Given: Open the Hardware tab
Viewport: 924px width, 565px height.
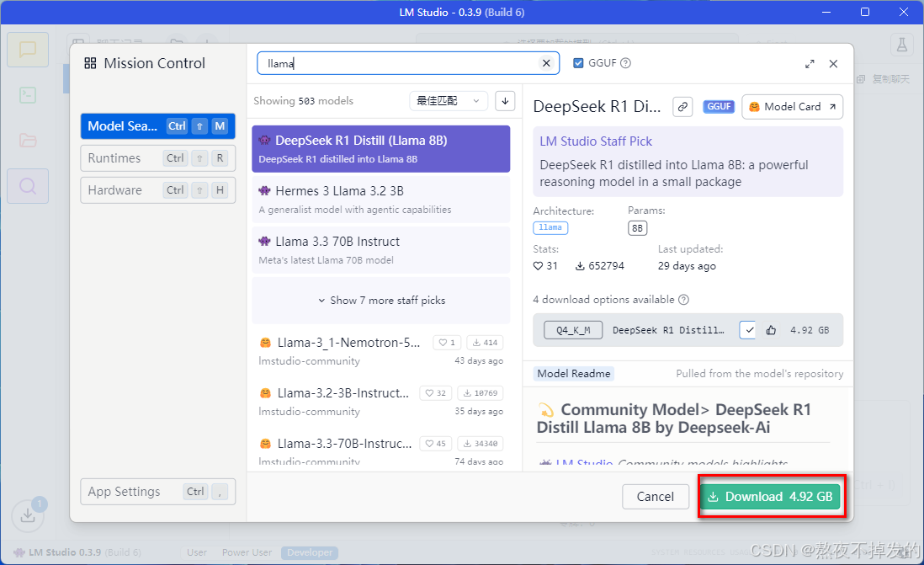Looking at the screenshot, I should pos(158,190).
